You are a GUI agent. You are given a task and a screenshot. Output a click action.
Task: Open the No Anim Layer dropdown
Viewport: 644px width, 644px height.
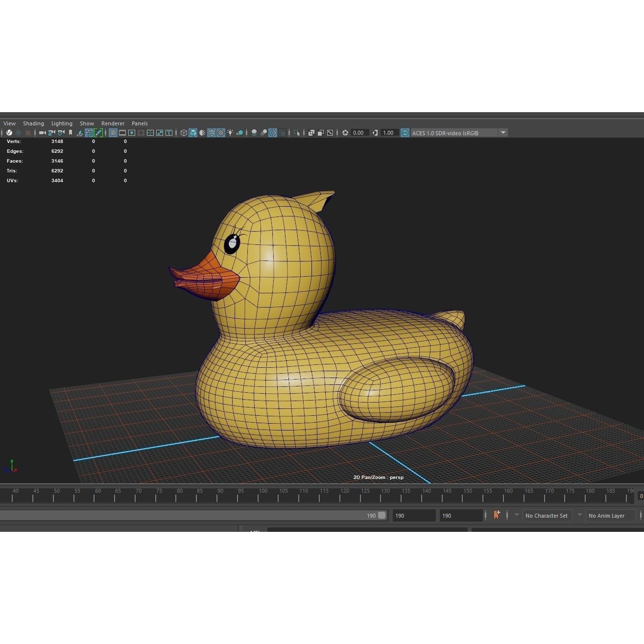(610, 515)
